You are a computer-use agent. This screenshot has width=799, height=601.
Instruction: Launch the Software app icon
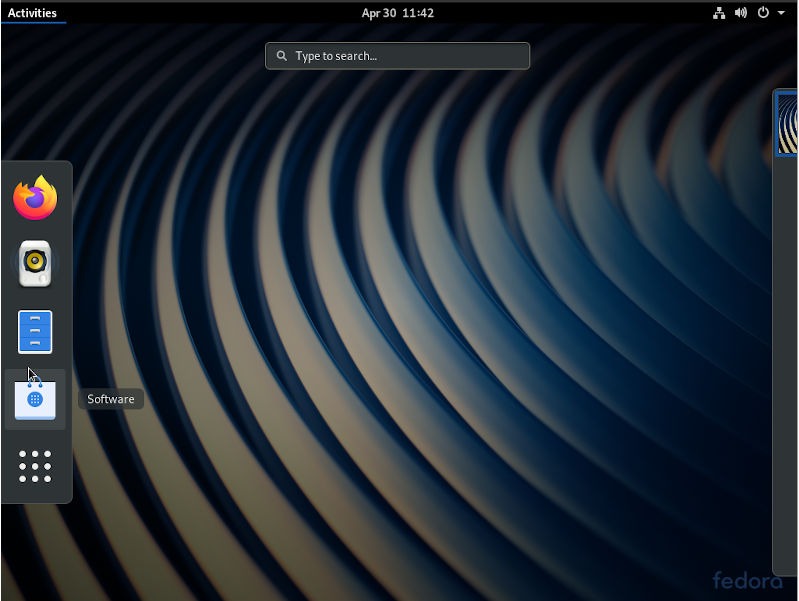click(35, 399)
